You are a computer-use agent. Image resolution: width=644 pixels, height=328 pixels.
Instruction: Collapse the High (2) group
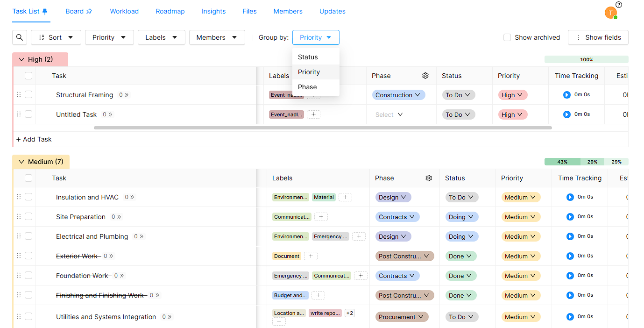(21, 59)
